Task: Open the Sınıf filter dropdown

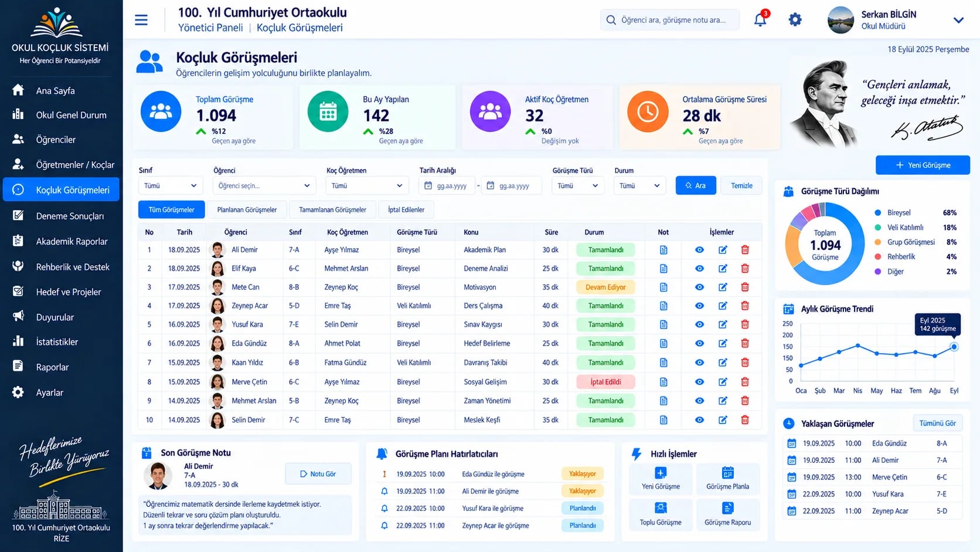Action: tap(171, 185)
